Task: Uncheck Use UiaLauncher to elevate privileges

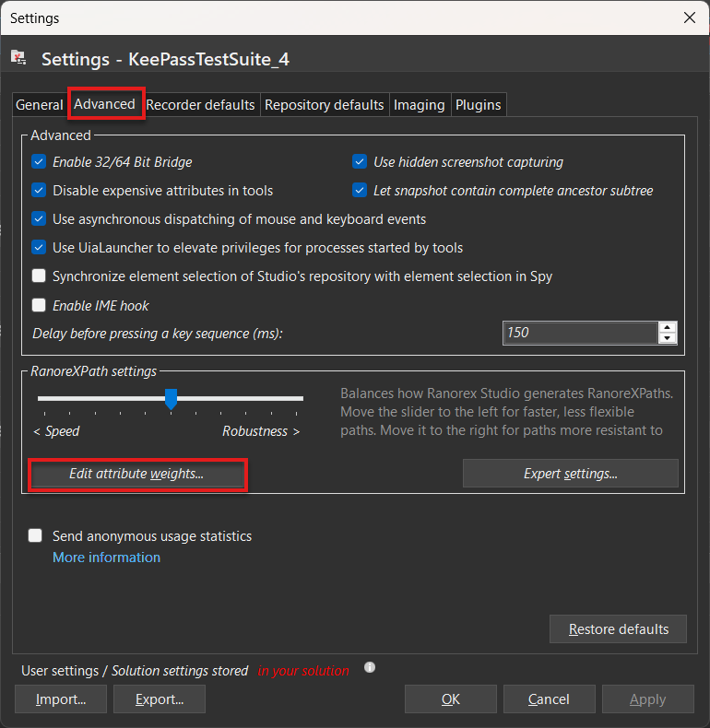Action: click(39, 248)
